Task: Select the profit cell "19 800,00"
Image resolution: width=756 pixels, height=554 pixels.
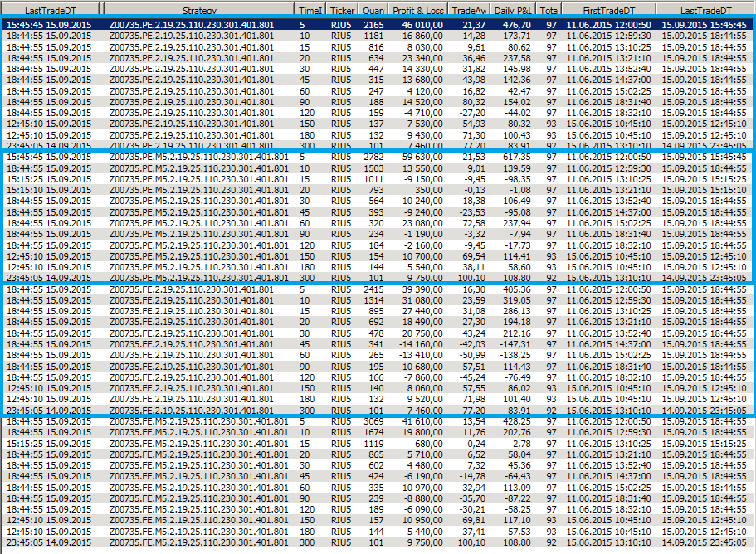Action: click(422, 432)
